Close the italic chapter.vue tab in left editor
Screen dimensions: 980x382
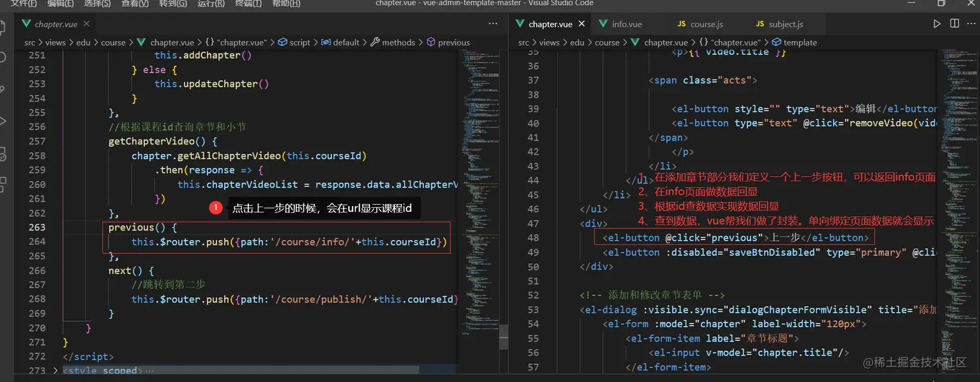(x=86, y=24)
